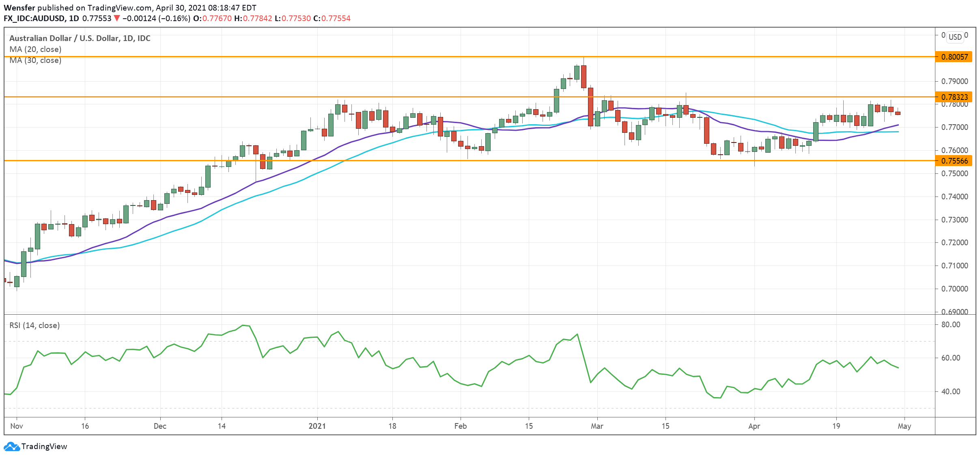Click the MA (30, close) indicator legend
Image resolution: width=980 pixels, height=458 pixels.
click(35, 60)
